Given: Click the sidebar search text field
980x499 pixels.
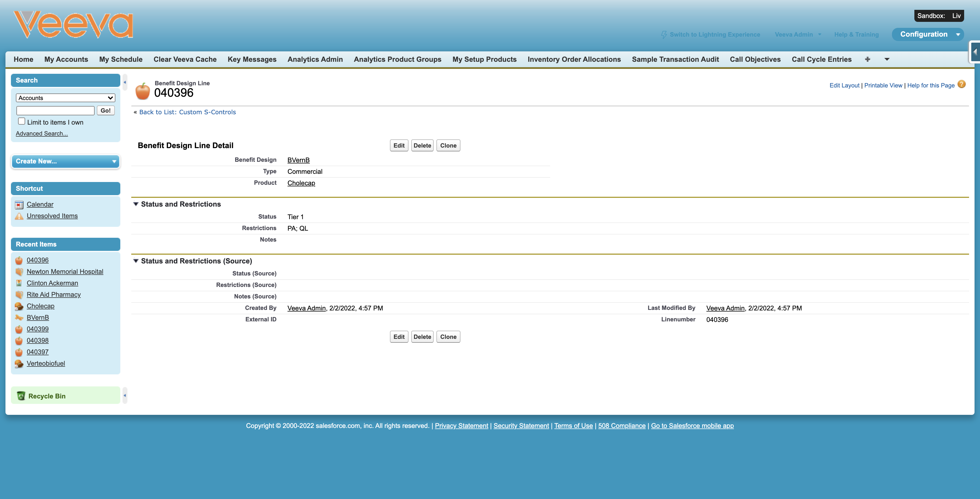Looking at the screenshot, I should tap(56, 111).
